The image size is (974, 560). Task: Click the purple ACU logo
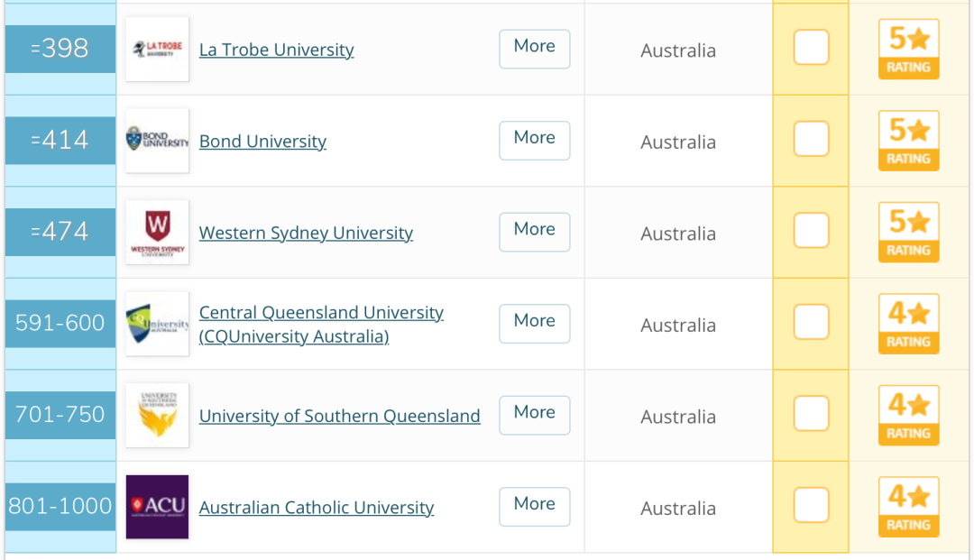157,507
